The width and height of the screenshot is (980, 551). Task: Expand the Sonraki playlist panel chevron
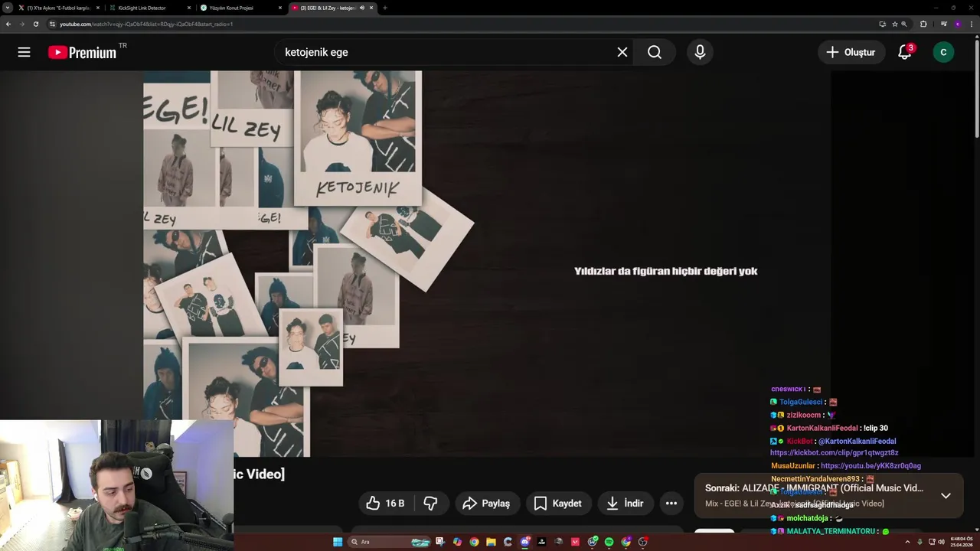946,495
